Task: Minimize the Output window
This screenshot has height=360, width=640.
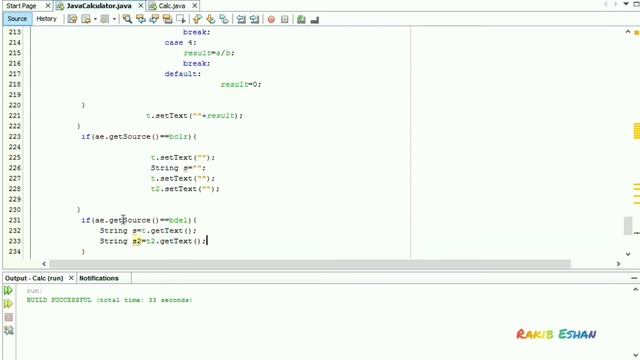Action: pyautogui.click(x=634, y=278)
